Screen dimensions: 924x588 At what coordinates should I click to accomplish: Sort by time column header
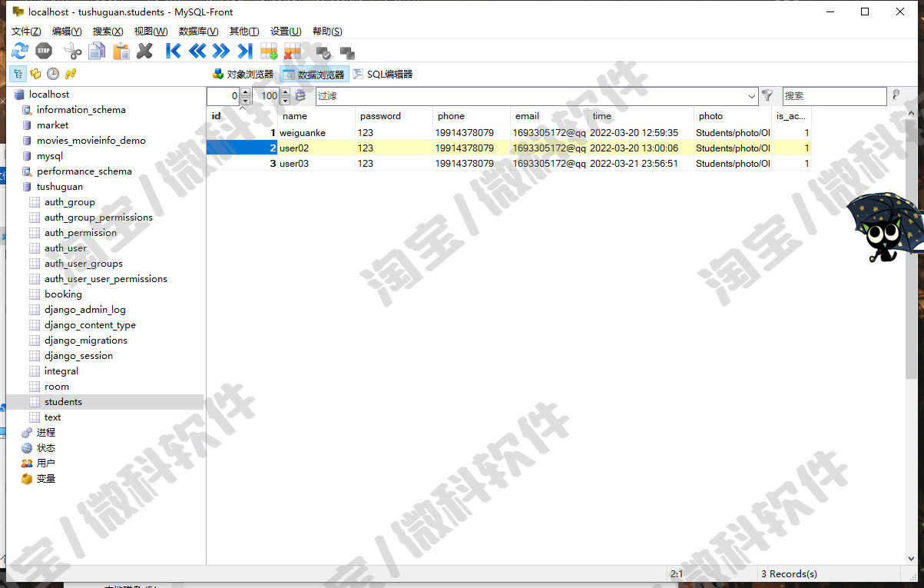click(641, 116)
